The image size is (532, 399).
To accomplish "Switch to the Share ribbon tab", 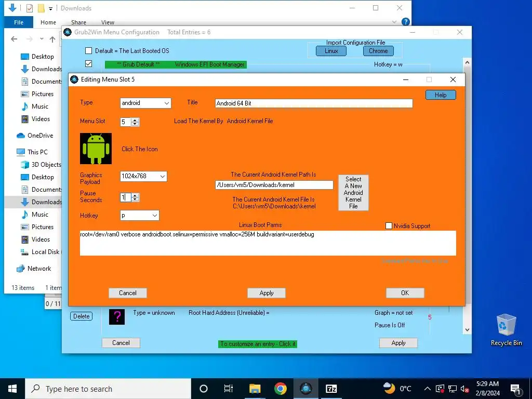I will tap(78, 22).
